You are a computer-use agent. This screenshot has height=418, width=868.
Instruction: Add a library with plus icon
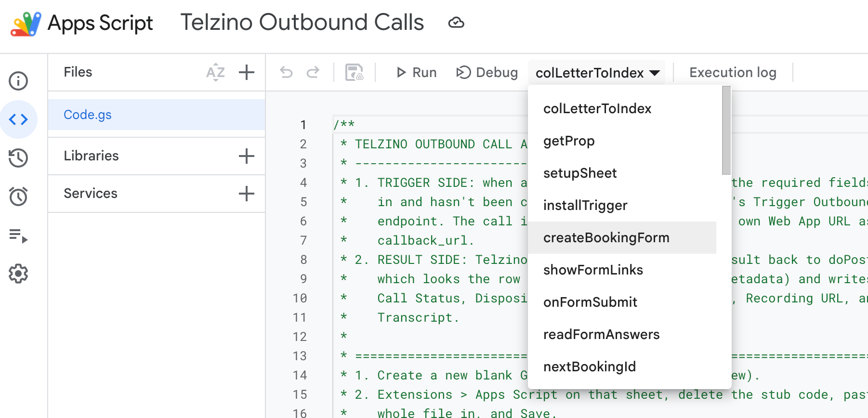click(247, 156)
